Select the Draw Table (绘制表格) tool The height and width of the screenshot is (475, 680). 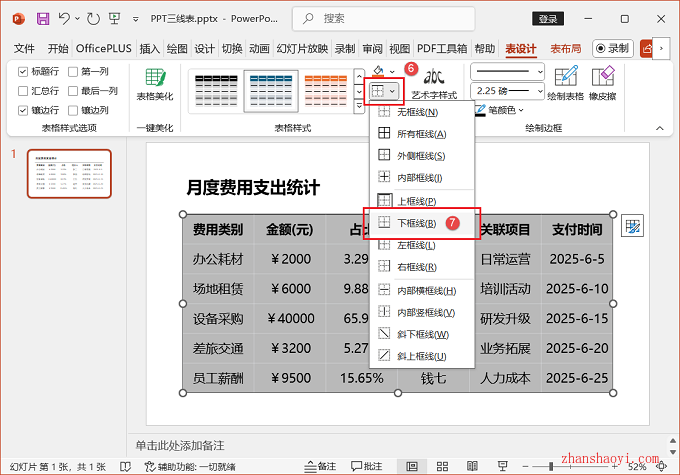pos(566,83)
